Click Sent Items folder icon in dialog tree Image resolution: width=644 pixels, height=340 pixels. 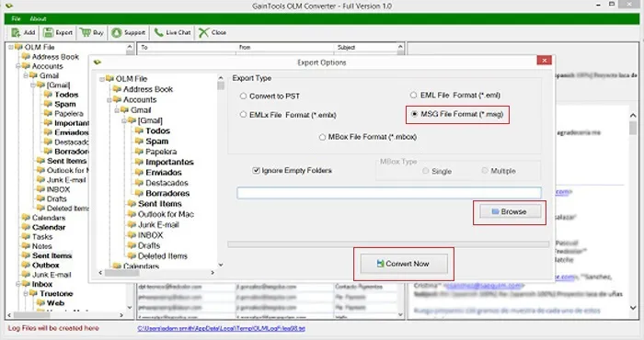[132, 203]
